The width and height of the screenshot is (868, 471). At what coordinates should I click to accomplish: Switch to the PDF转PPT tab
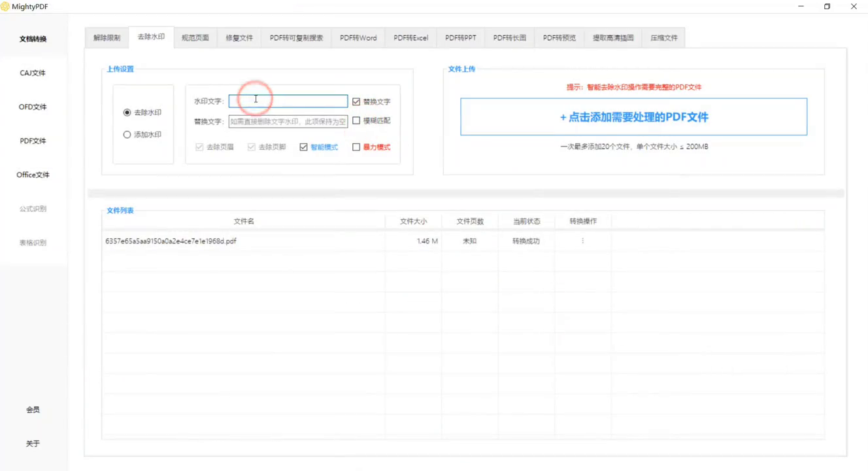click(x=460, y=38)
